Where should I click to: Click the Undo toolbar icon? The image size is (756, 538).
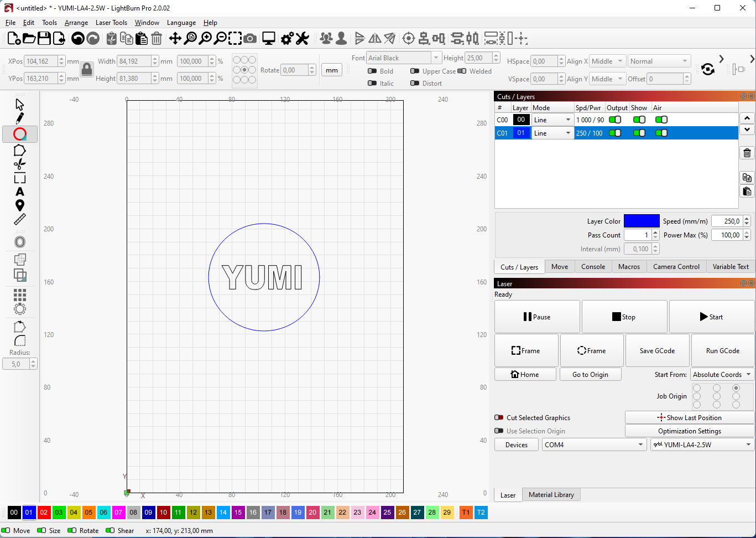pos(78,38)
